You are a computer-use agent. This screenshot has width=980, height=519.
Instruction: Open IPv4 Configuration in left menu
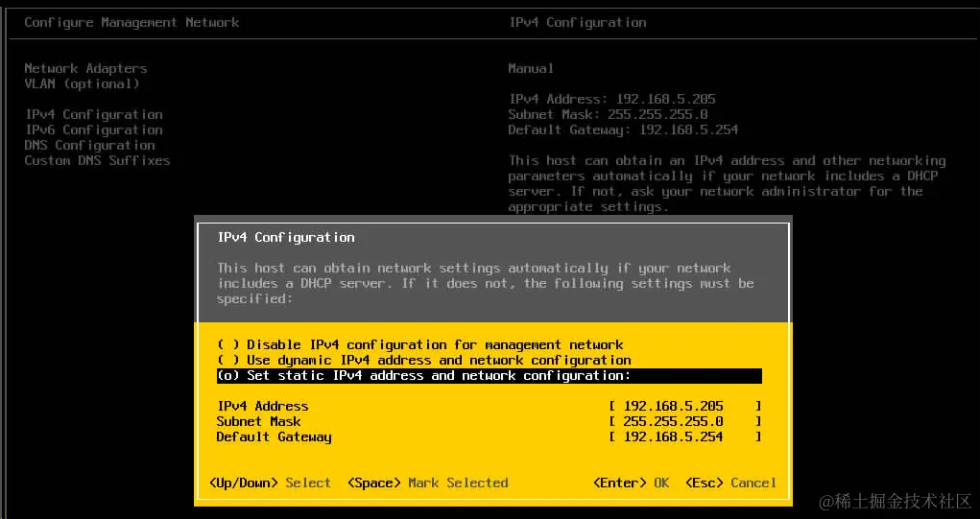[94, 114]
